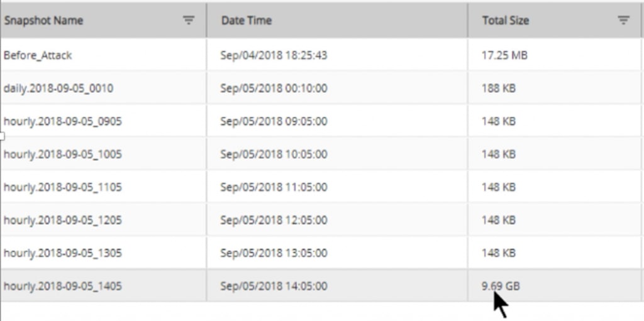Highlight the hourly.2018-09-05_1305 snapshot
Screen dimensions: 644x321
click(x=63, y=253)
